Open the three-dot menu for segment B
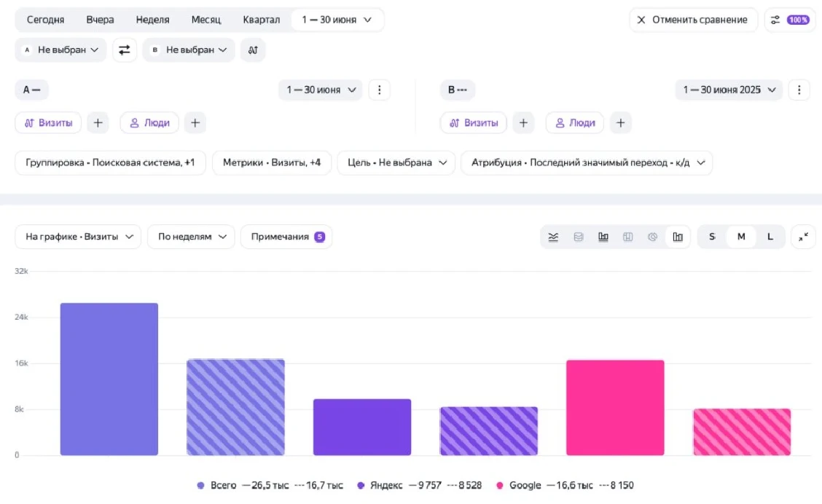 click(799, 90)
